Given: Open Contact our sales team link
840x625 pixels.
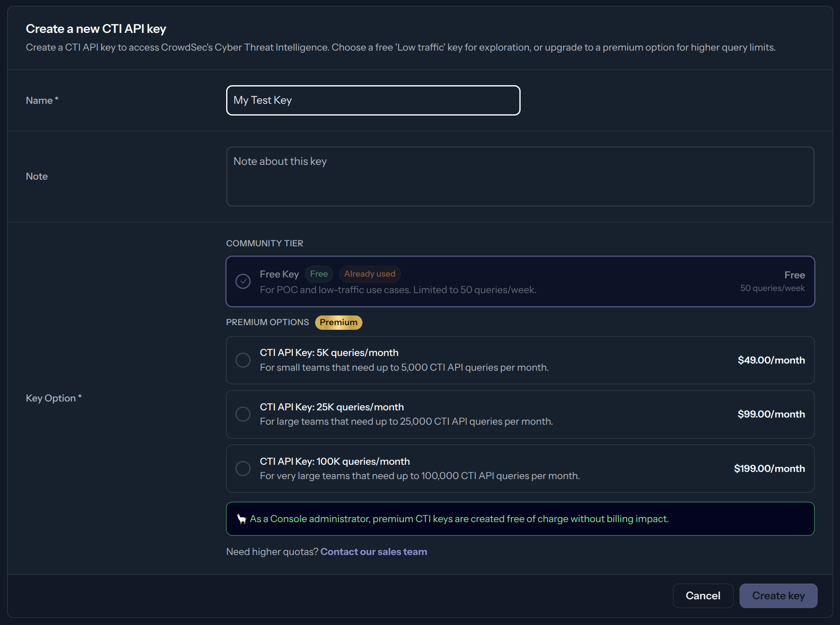Looking at the screenshot, I should (373, 552).
